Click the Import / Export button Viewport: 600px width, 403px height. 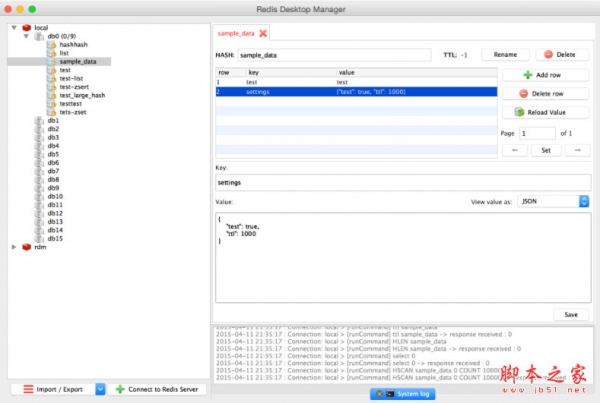(x=53, y=389)
